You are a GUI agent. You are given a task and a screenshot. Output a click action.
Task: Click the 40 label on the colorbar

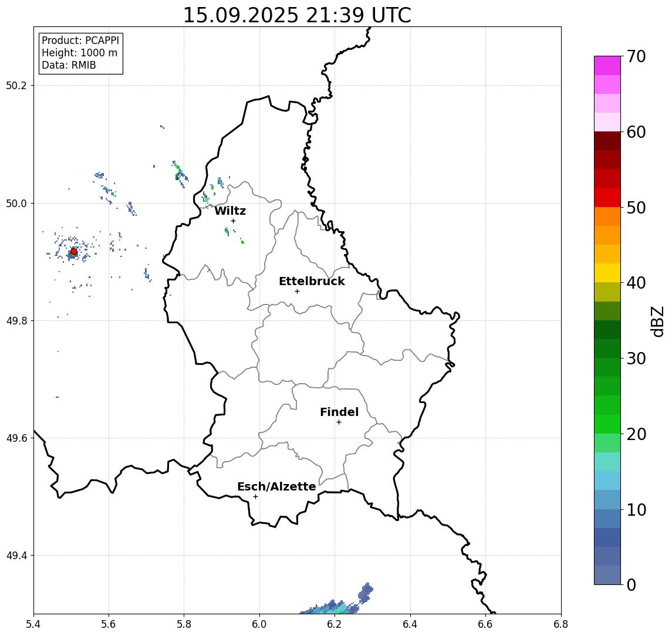[x=636, y=283]
